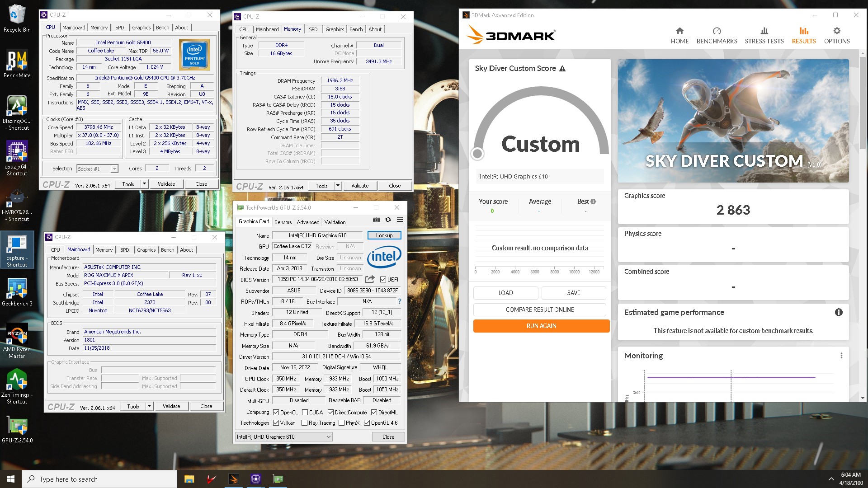Screen dimensions: 868x488
Task: Show hidden system tray icons
Action: click(x=831, y=479)
